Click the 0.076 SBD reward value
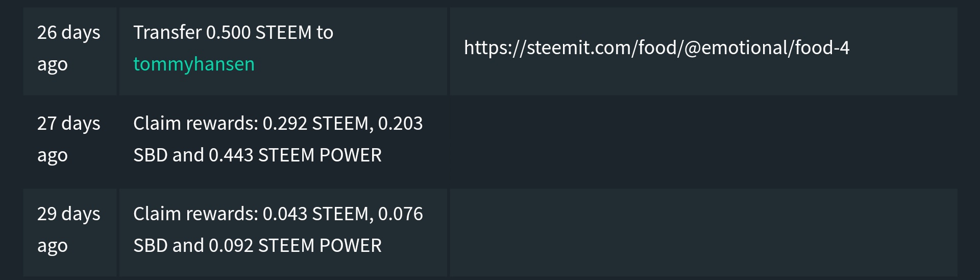The height and width of the screenshot is (280, 980). click(x=401, y=214)
